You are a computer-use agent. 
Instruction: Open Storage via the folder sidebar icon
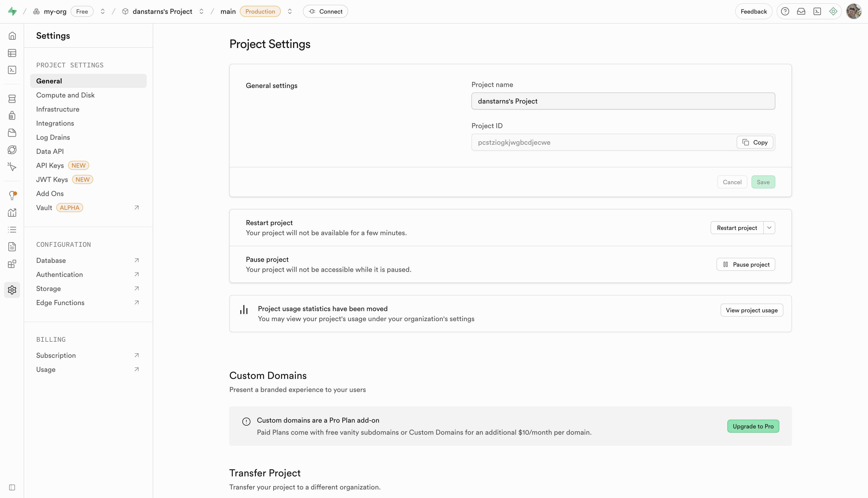click(12, 133)
